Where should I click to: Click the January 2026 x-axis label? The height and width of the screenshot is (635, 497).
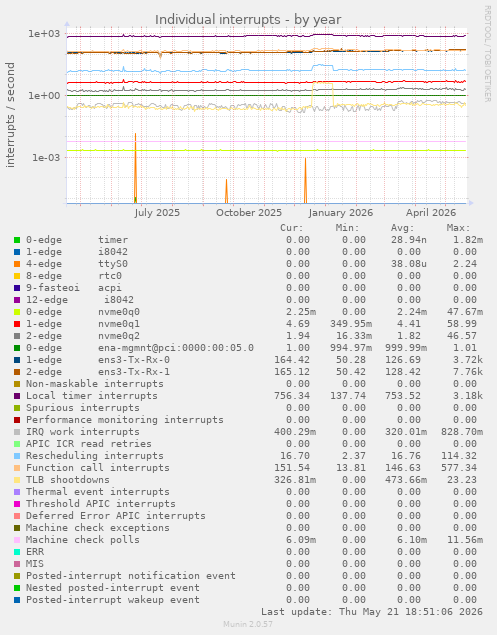click(x=341, y=213)
